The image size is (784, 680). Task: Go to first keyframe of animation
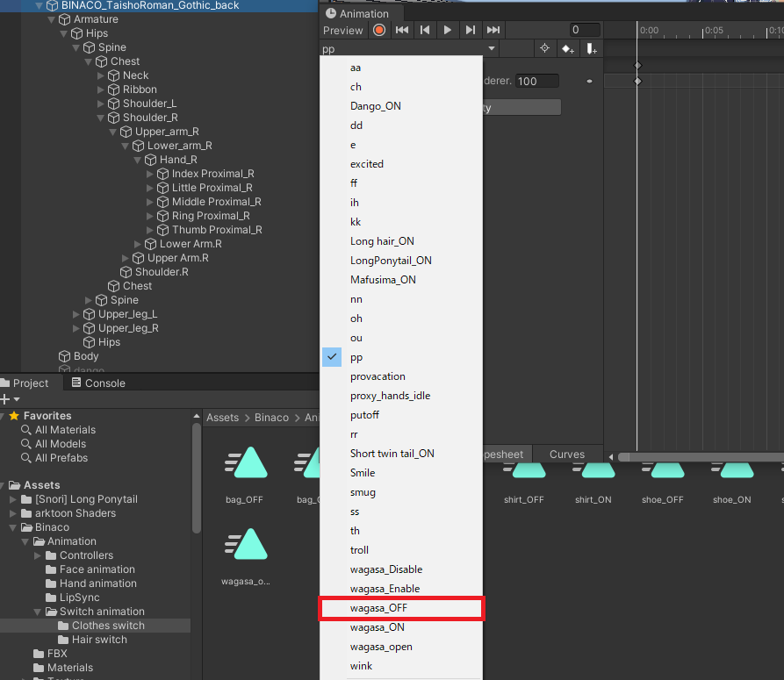pyautogui.click(x=402, y=31)
